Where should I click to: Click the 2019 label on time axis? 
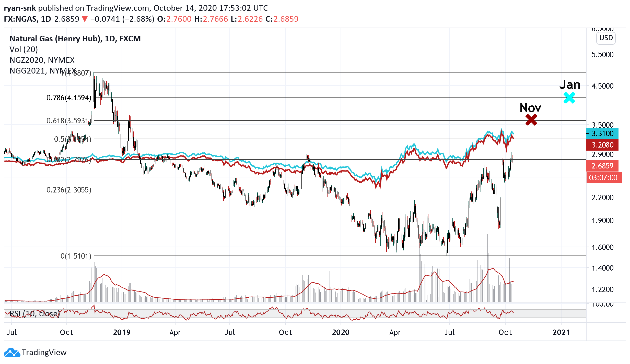(122, 332)
